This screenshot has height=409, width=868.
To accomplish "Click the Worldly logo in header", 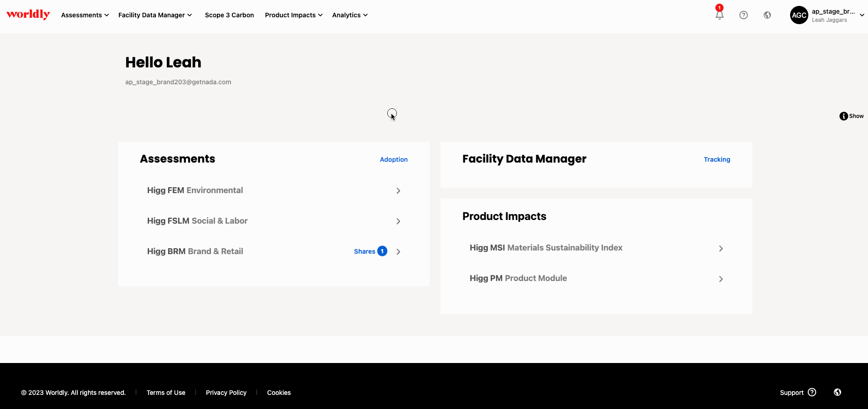I will (28, 15).
